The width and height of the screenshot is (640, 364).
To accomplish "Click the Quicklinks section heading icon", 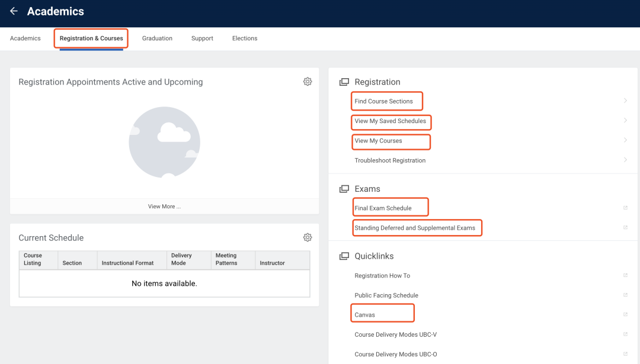I will (x=344, y=256).
